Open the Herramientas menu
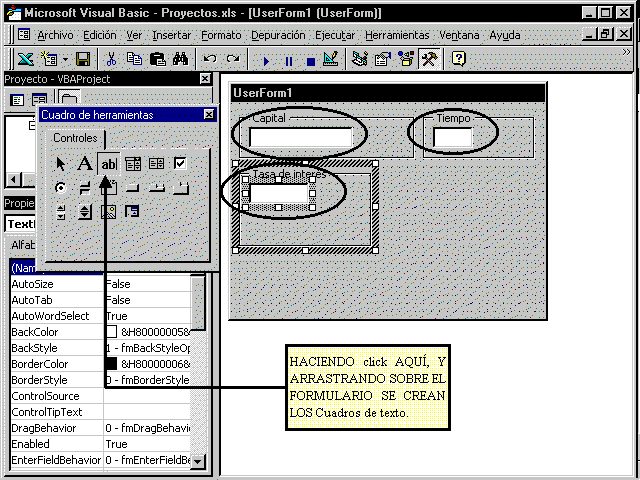 pyautogui.click(x=397, y=36)
